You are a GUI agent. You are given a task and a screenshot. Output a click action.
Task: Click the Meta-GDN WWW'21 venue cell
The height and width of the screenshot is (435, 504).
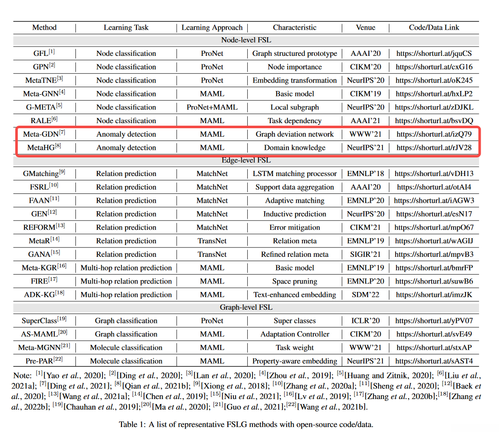point(366,134)
